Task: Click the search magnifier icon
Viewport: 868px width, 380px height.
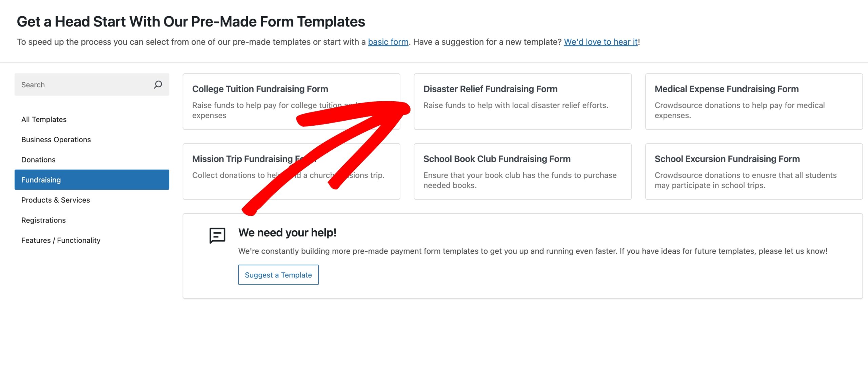Action: point(158,84)
